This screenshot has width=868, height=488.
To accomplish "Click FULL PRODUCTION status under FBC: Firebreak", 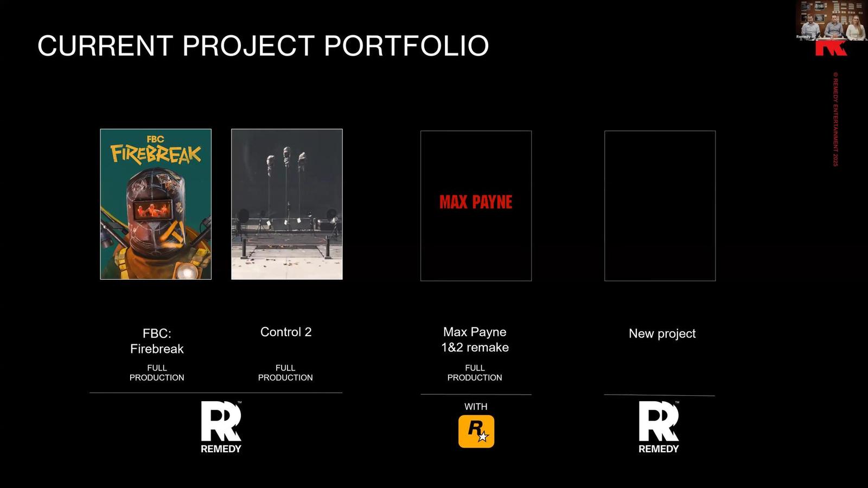I will 157,373.
